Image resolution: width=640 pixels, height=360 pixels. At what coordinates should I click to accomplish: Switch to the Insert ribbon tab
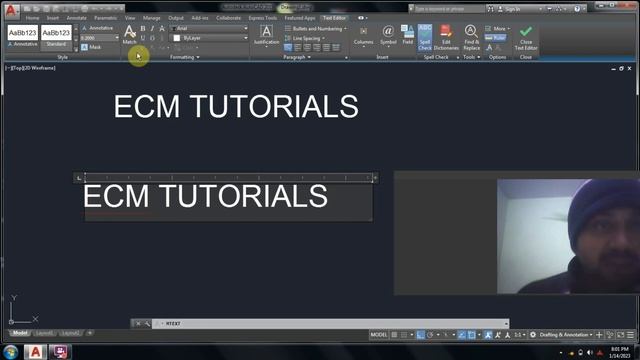click(53, 18)
